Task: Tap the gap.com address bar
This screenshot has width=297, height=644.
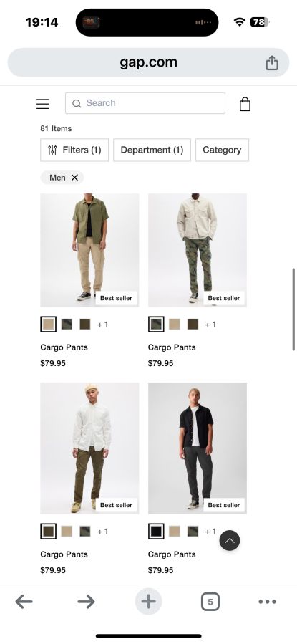Action: point(149,62)
